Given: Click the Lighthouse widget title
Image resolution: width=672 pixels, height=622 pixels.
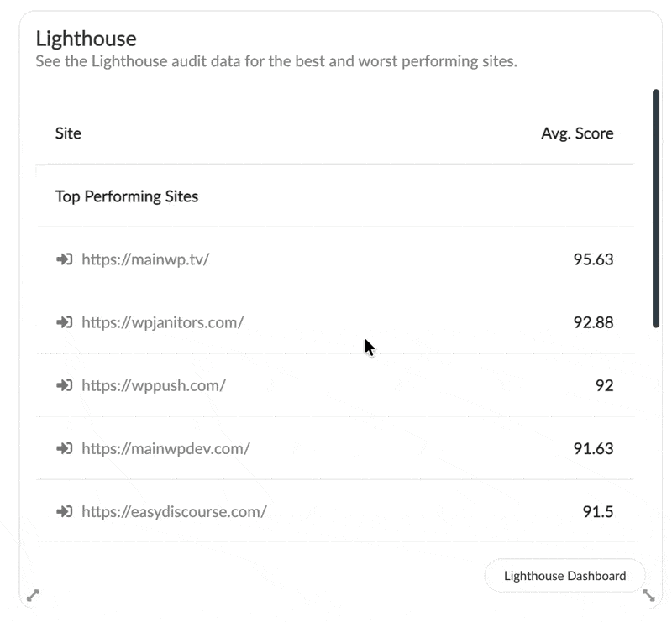Looking at the screenshot, I should tap(87, 38).
